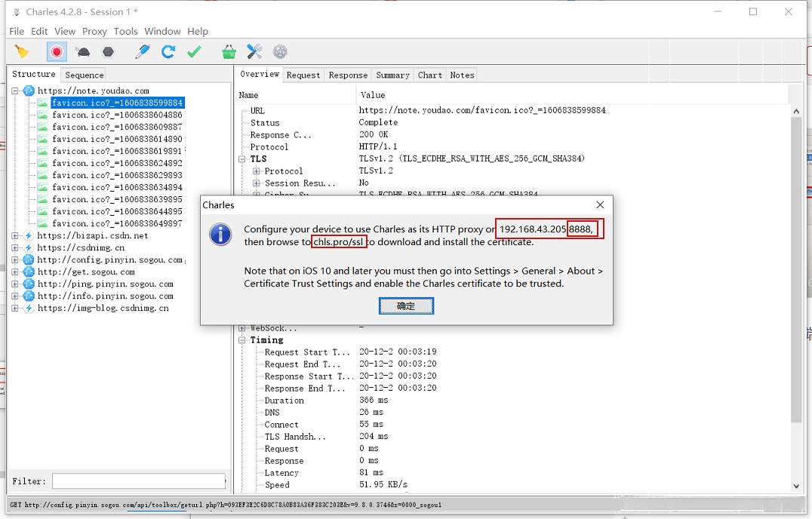Switch to the Notes tab

coord(462,75)
